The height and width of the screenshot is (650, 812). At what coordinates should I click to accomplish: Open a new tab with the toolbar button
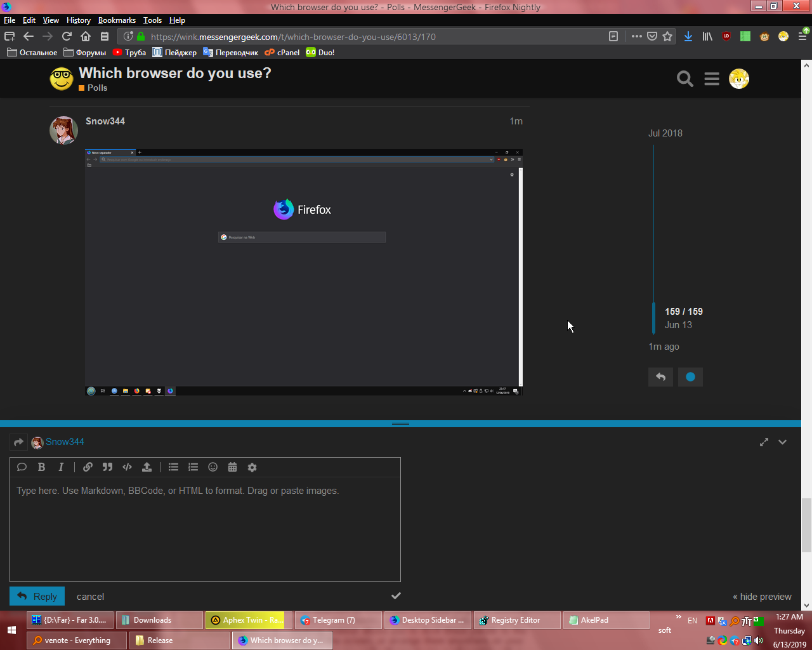(x=10, y=37)
